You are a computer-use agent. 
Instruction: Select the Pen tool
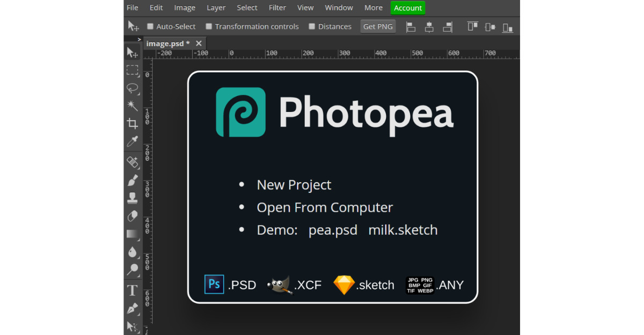[133, 309]
